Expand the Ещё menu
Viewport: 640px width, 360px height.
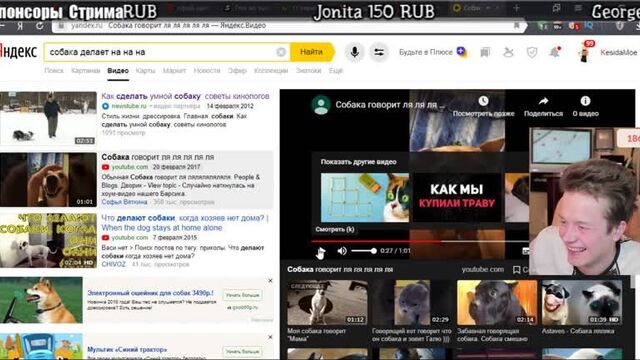pyautogui.click(x=336, y=71)
